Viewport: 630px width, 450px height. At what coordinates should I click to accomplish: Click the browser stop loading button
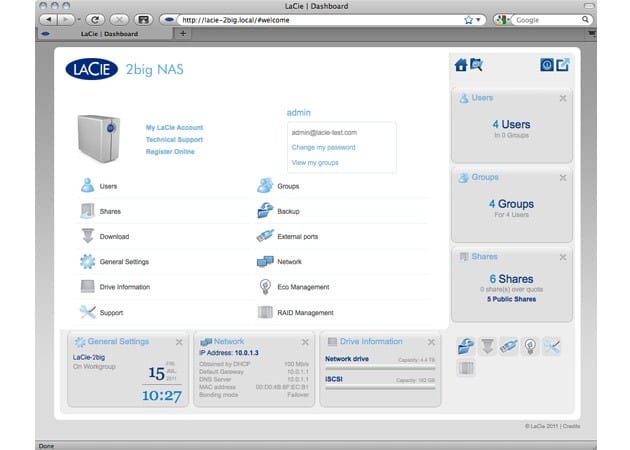point(119,19)
